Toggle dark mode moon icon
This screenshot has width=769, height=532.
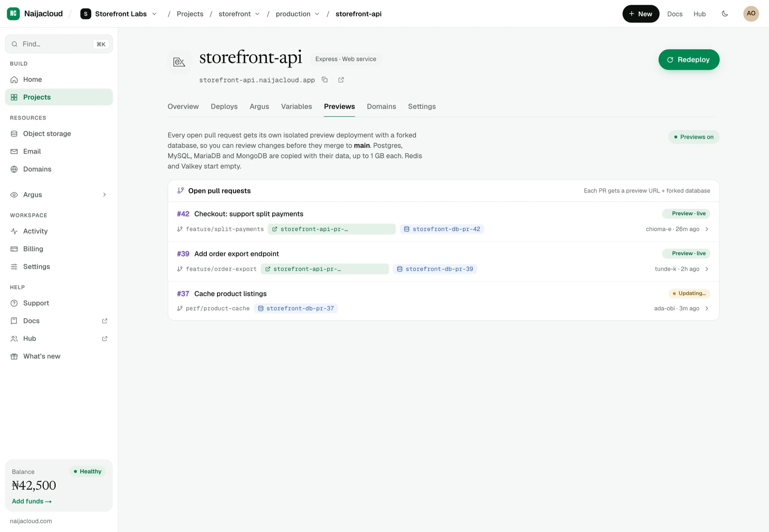click(x=725, y=14)
